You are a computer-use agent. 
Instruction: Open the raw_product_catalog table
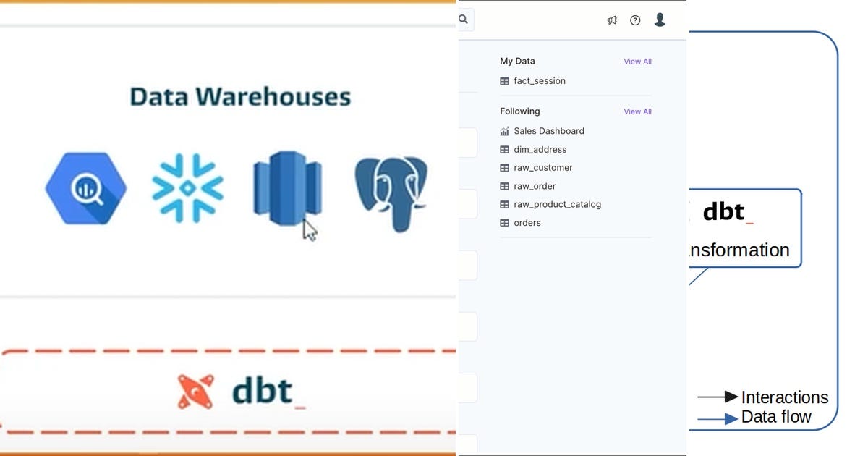tap(558, 204)
